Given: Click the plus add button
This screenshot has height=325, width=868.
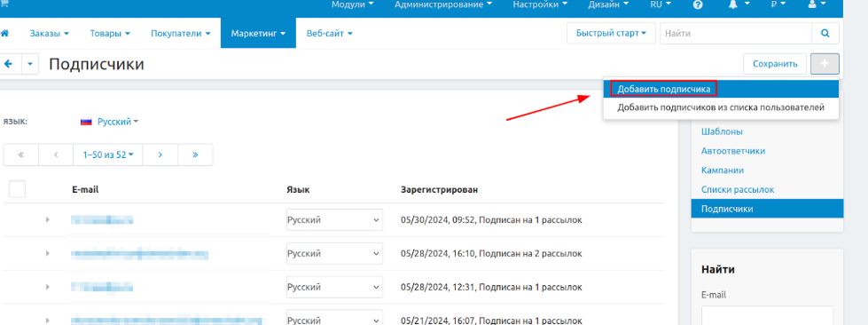Looking at the screenshot, I should [x=825, y=64].
